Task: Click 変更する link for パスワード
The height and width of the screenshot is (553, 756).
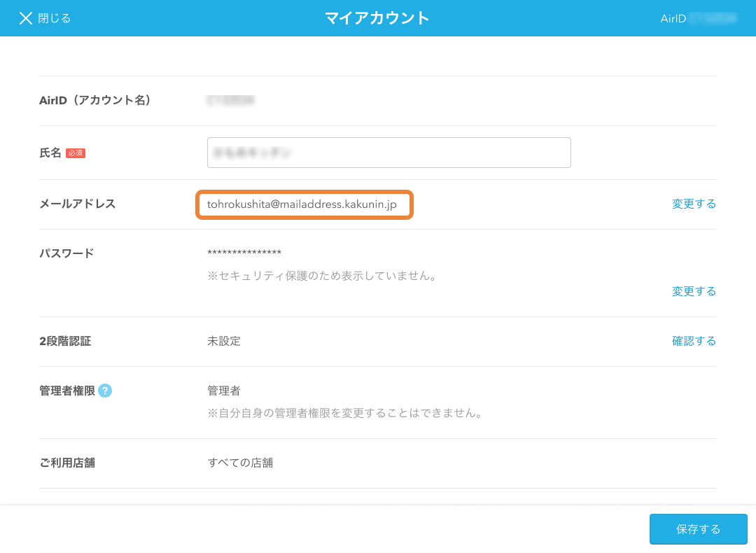Action: click(694, 291)
